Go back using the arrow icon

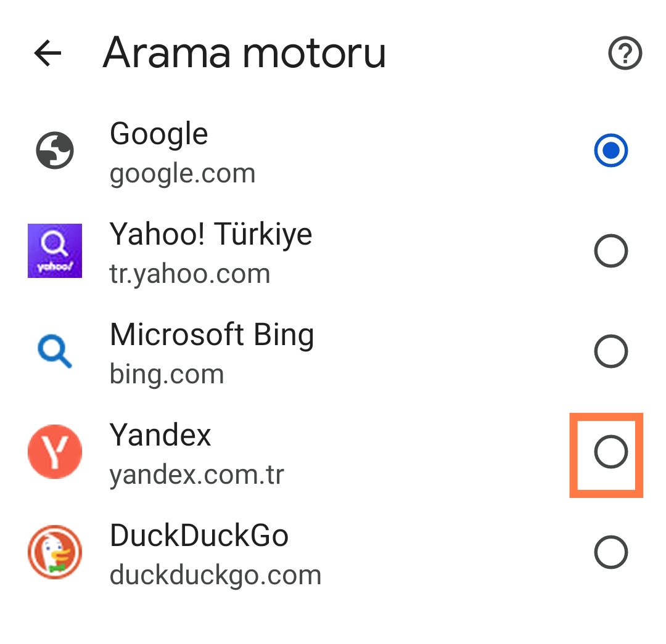coord(47,54)
